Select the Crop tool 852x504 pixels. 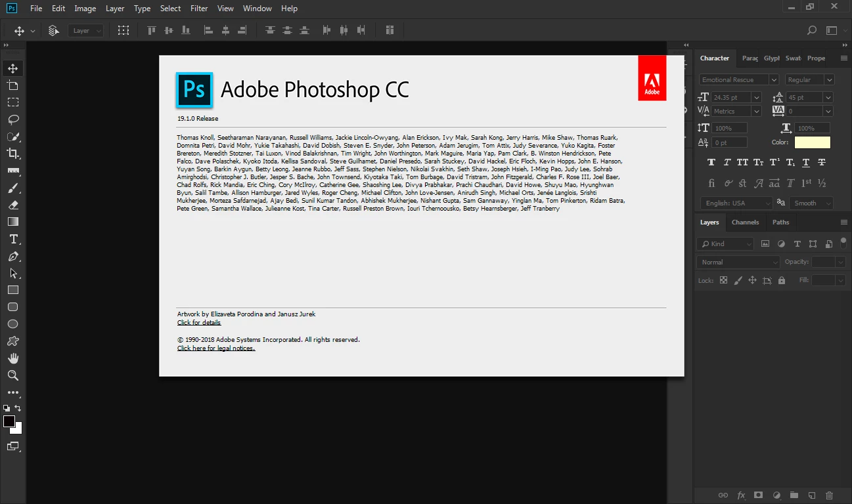13,154
